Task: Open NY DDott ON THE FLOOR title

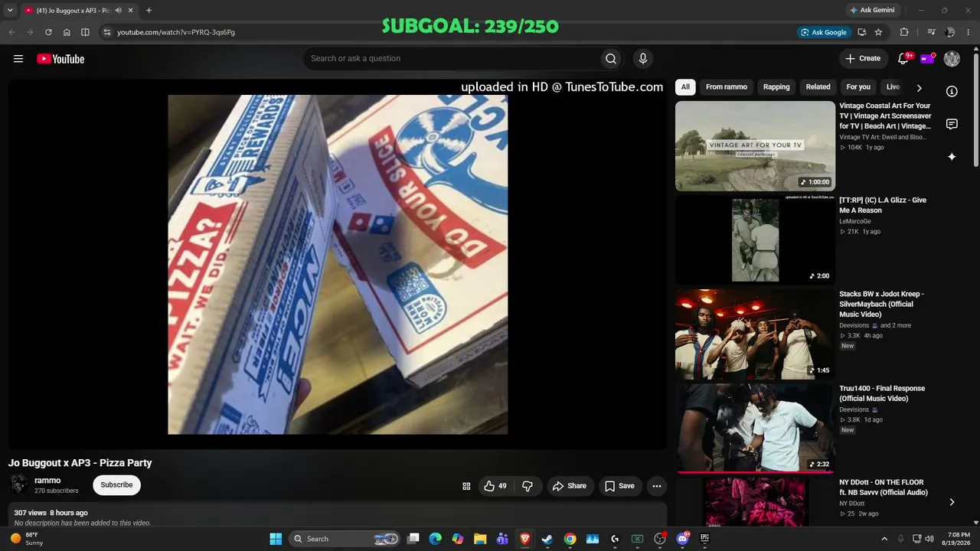Action: [884, 487]
